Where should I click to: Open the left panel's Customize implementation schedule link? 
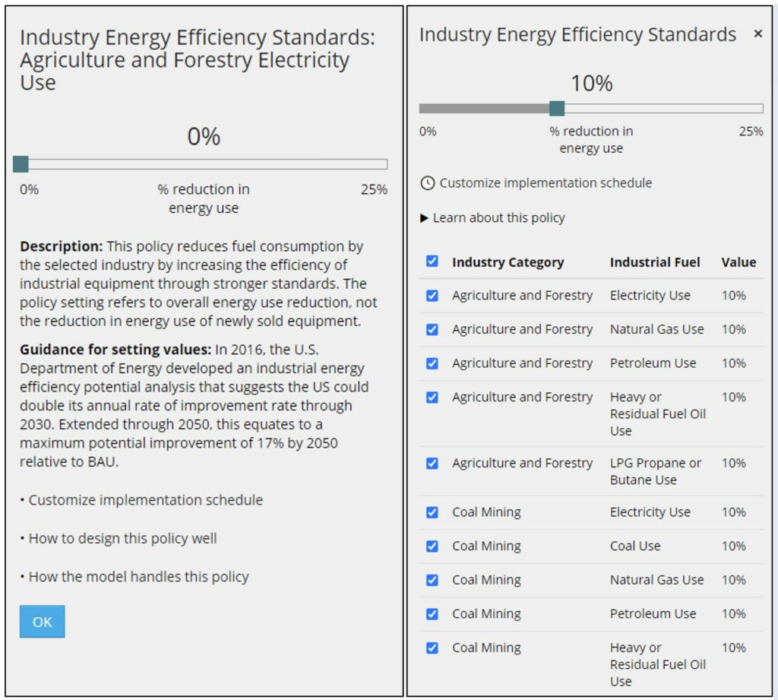click(145, 500)
